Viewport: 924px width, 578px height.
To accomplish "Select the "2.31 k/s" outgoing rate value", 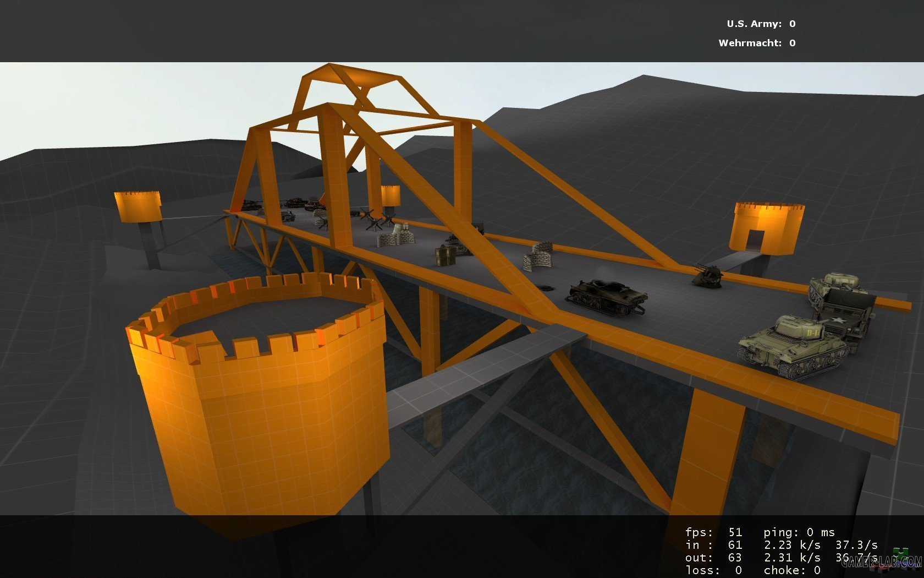I will [792, 558].
